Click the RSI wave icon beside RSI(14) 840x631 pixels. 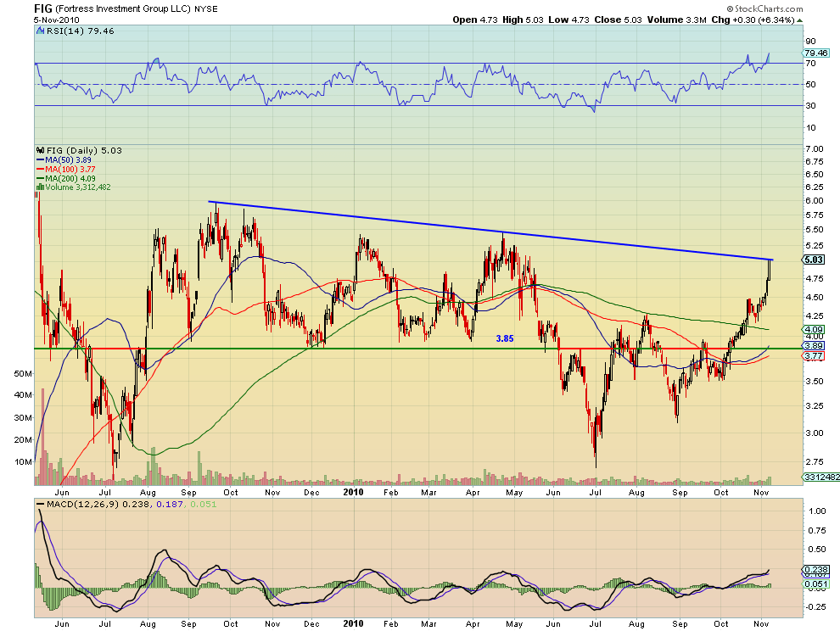[40, 31]
